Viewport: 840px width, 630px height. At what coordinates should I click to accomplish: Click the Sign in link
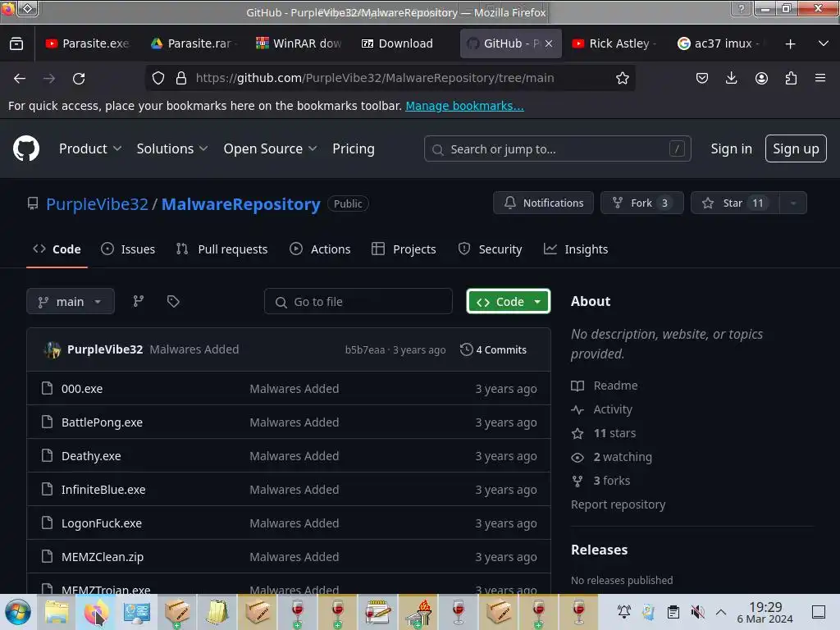[x=731, y=148]
